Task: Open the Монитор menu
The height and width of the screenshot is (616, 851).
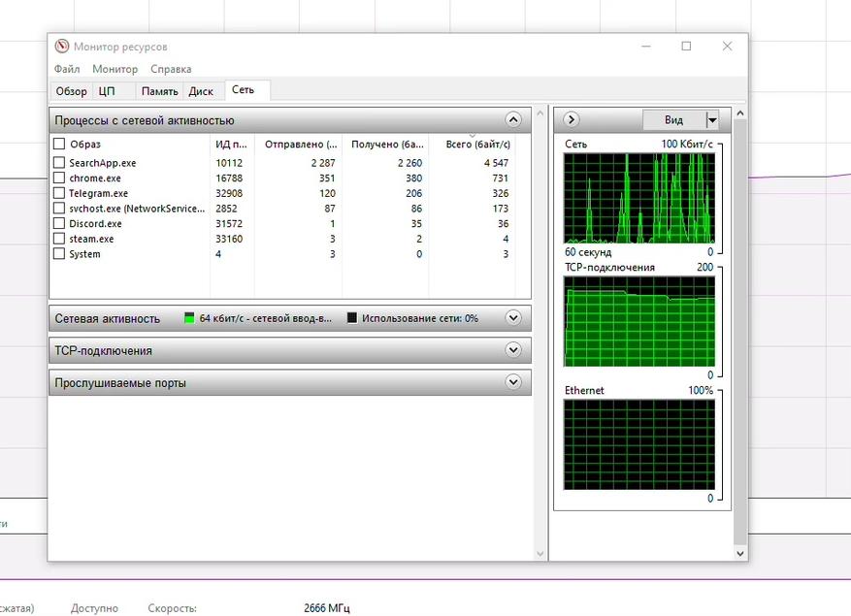Action: coord(115,69)
